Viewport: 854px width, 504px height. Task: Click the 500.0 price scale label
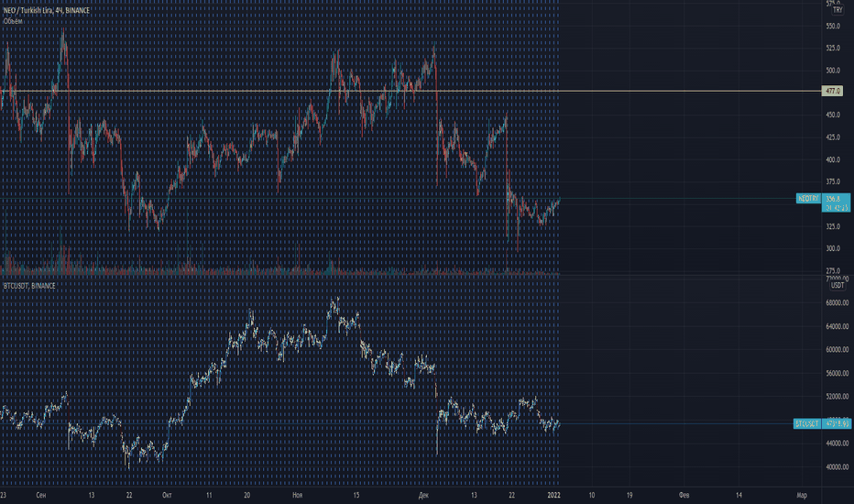point(833,71)
